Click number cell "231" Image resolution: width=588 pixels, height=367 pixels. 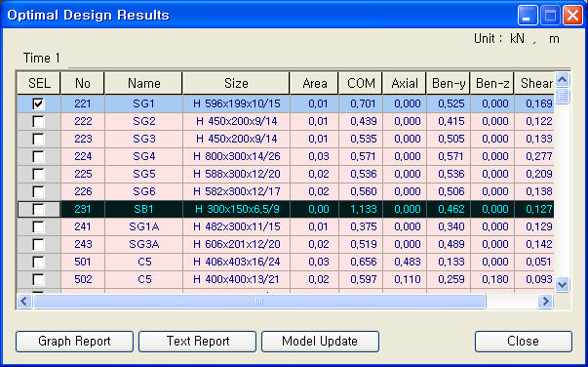pos(83,209)
